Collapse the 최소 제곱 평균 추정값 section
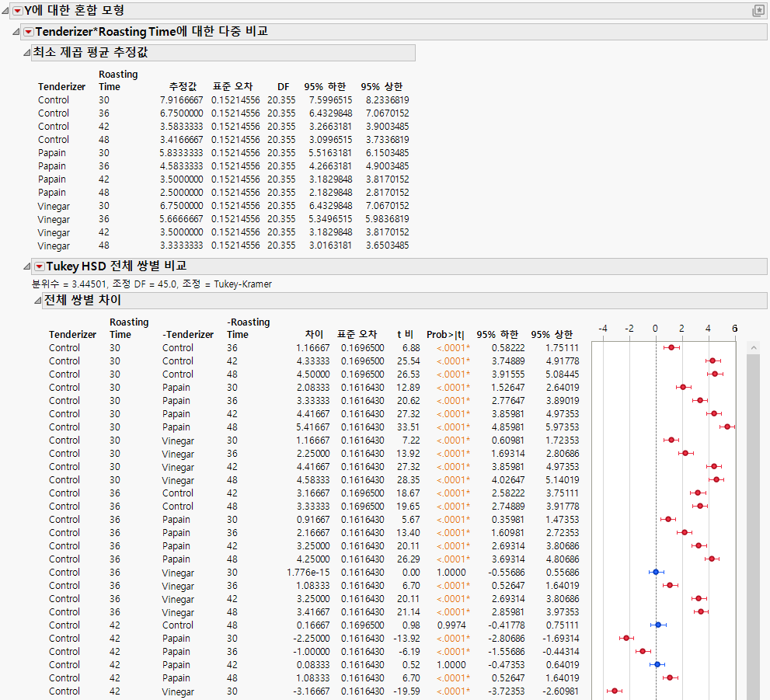Screen dimensions: 770x700 26,53
